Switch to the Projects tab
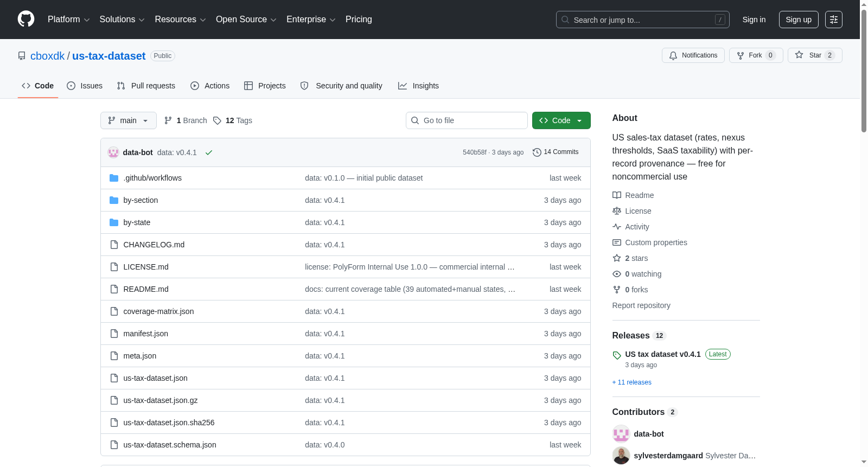 [265, 86]
